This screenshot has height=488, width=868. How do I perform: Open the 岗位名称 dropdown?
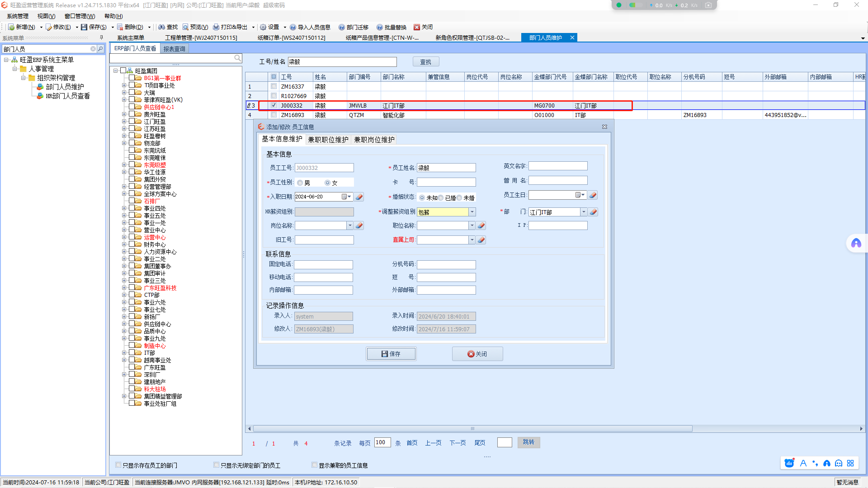(x=350, y=225)
